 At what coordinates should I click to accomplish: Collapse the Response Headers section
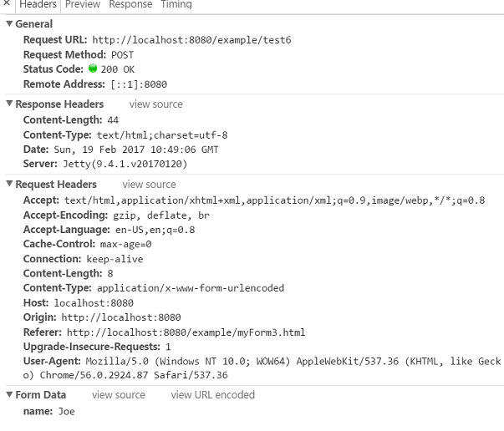click(9, 104)
